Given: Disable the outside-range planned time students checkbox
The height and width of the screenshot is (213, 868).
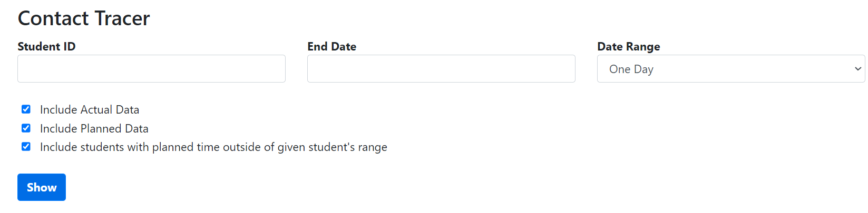Looking at the screenshot, I should click(x=26, y=147).
